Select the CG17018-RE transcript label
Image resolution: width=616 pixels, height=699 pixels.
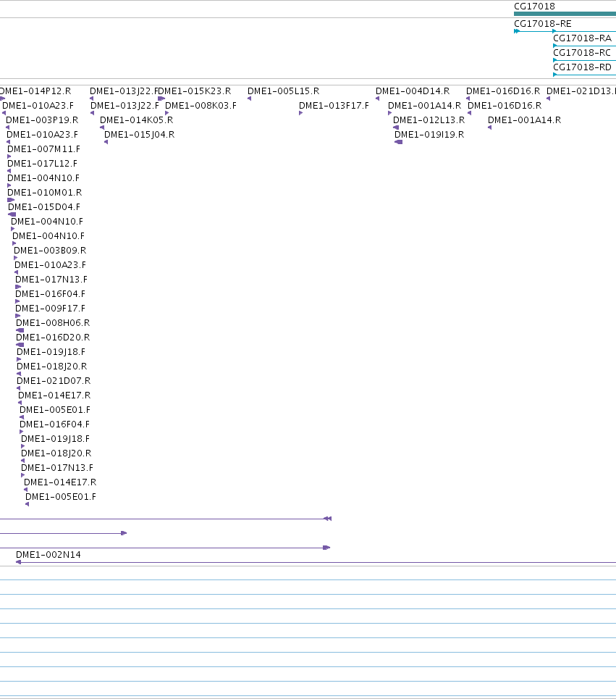(x=542, y=24)
